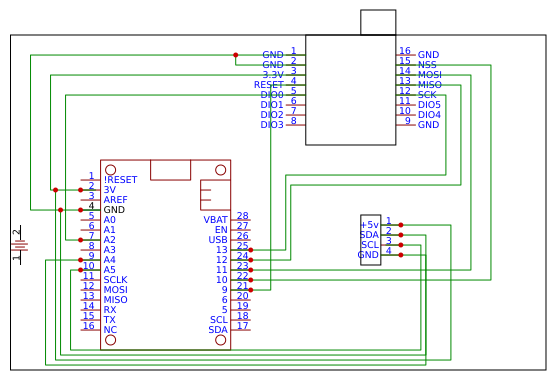556x380 pixels.
Task: Click the SCK pin label on radio module
Action: (x=427, y=95)
